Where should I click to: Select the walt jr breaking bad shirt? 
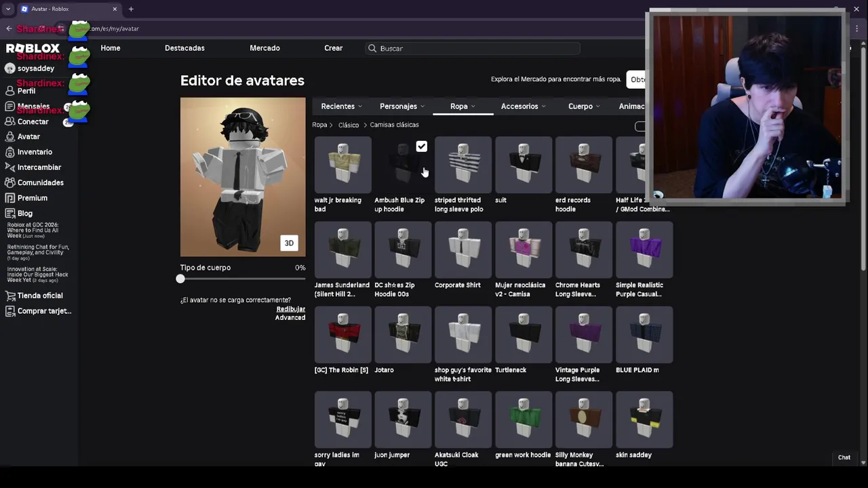coord(342,165)
